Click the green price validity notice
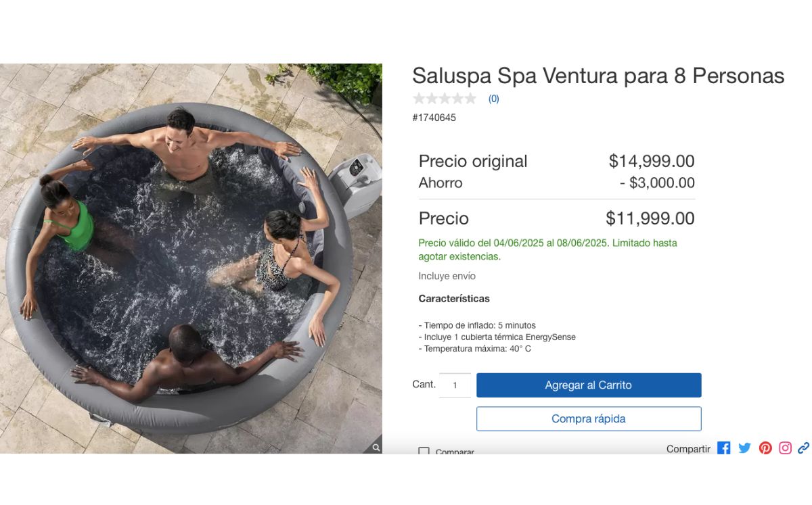The width and height of the screenshot is (812, 505). click(x=547, y=249)
